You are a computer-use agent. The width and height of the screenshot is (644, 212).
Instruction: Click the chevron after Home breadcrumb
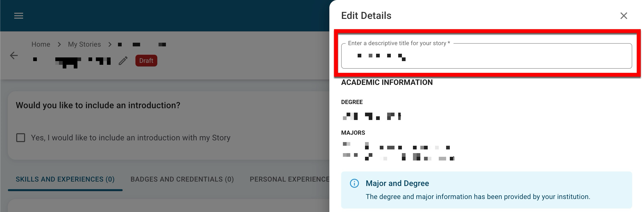tap(59, 44)
